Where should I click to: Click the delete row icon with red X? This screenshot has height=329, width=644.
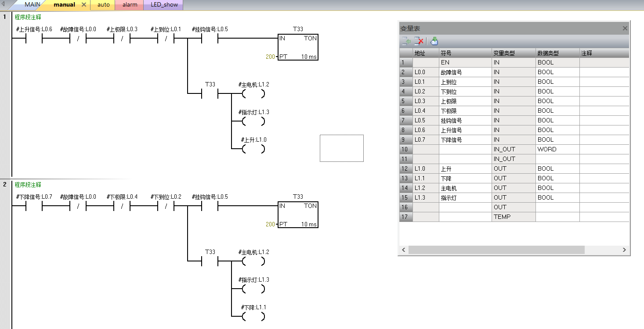pyautogui.click(x=419, y=41)
